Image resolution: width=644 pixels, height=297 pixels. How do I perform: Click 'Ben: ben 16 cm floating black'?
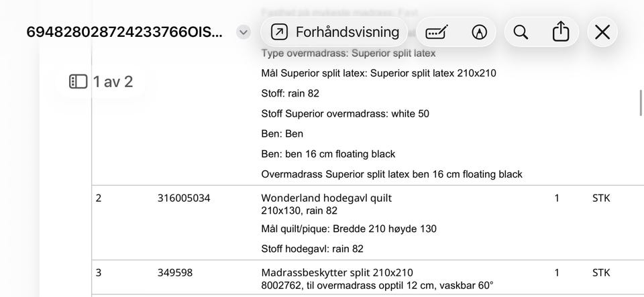click(x=328, y=154)
